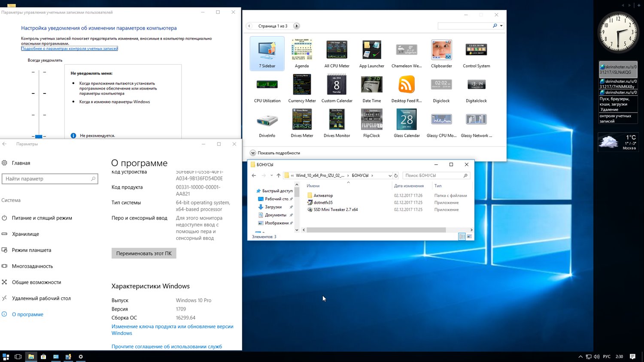Image resolution: width=644 pixels, height=362 pixels.
Task: Select the 7 Sidebar gadget
Action: tap(267, 54)
